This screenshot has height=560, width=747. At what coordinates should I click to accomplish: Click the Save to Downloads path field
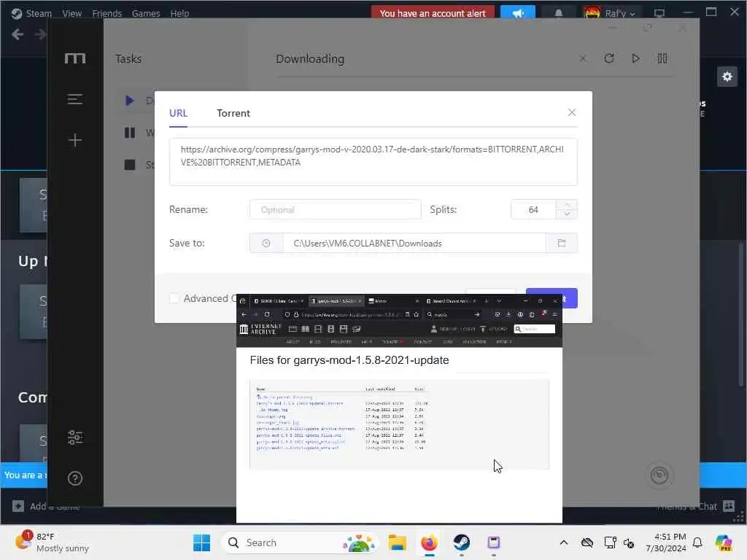point(414,244)
